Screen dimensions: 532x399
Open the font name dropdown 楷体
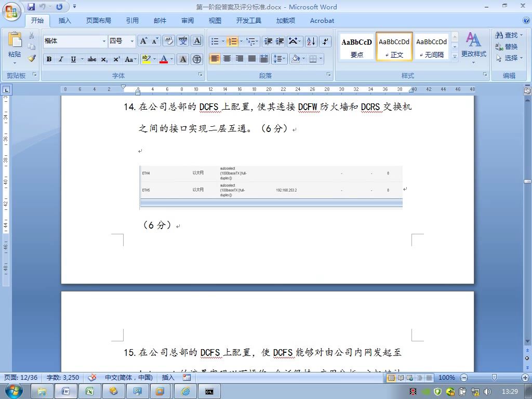click(x=104, y=41)
